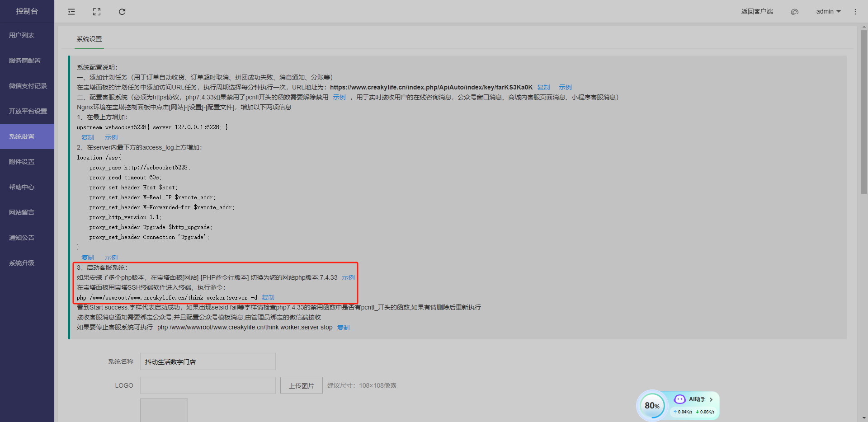Copy the location /wss block
Image resolution: width=868 pixels, height=422 pixels.
tap(88, 258)
